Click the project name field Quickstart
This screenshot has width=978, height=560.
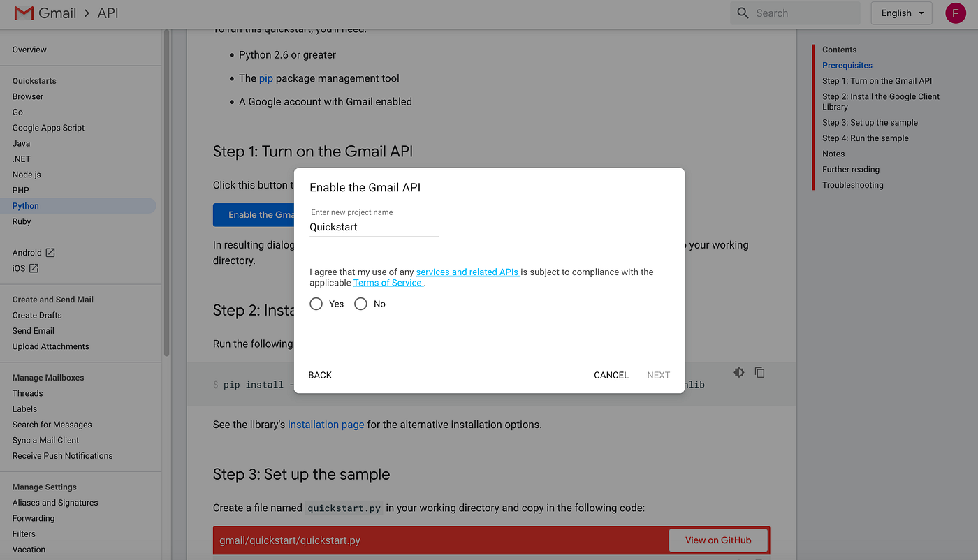374,227
